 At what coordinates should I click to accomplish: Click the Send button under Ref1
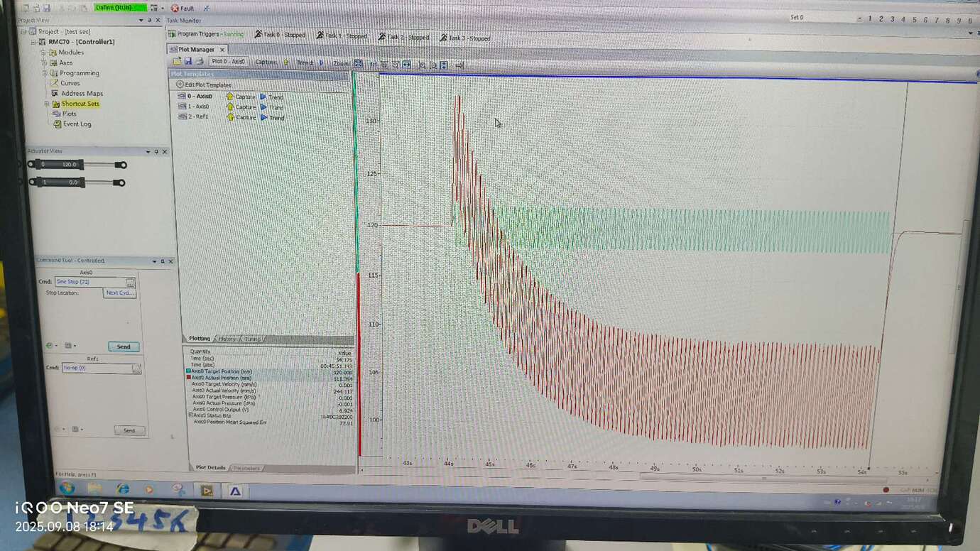129,431
